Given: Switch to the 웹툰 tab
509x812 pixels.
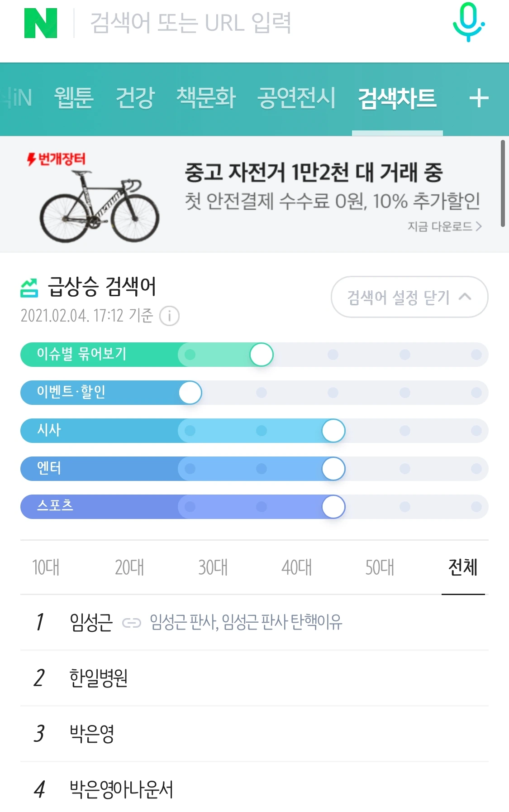Looking at the screenshot, I should 74,98.
